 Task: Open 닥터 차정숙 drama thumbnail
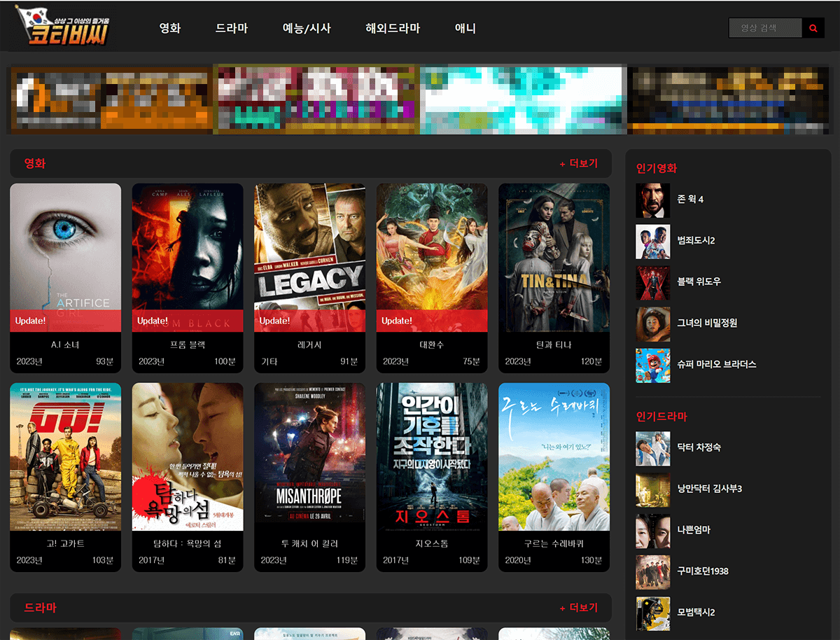coord(652,448)
